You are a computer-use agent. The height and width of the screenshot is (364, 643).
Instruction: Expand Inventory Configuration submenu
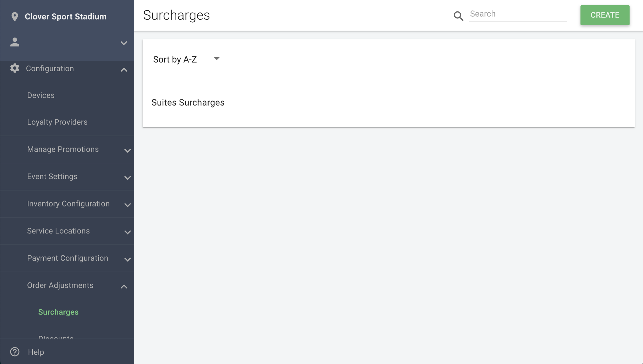pyautogui.click(x=127, y=205)
